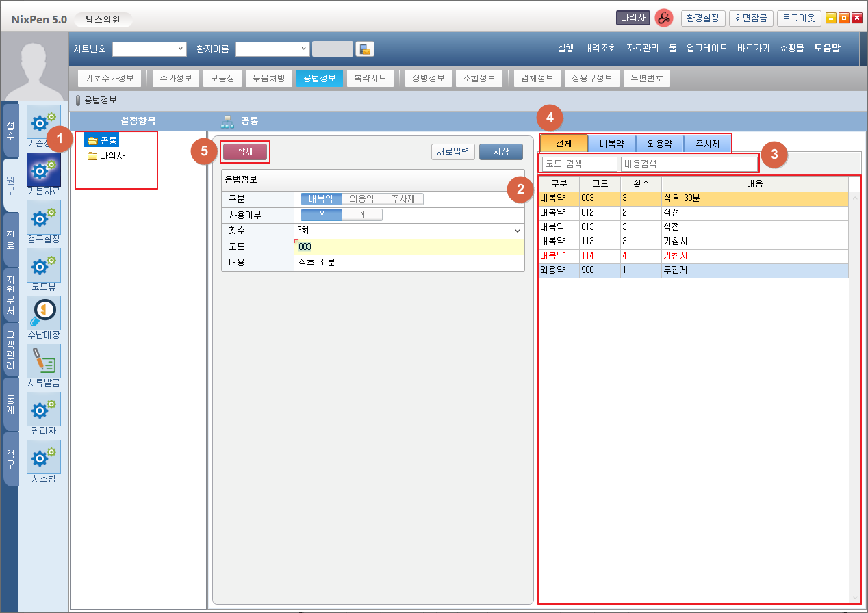Switch to the 내복약 list tab

point(611,144)
